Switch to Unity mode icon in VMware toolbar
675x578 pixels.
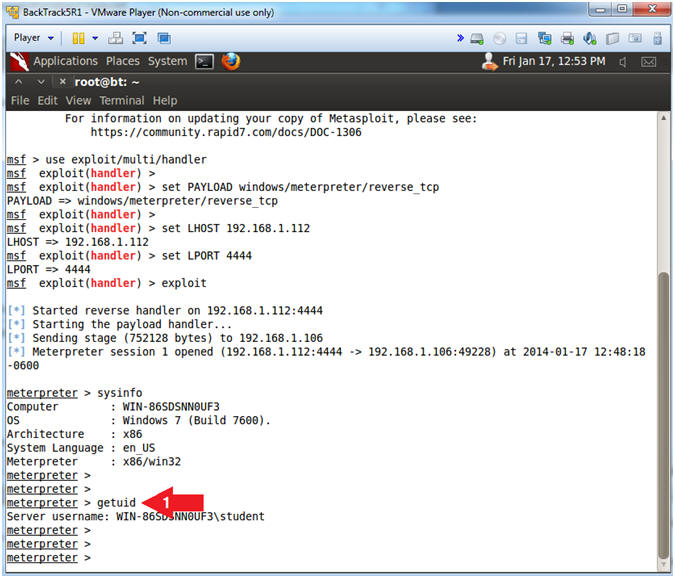coord(164,38)
